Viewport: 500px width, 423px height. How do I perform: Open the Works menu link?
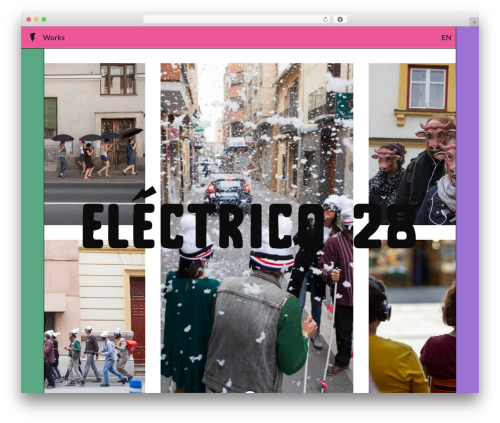(x=54, y=38)
